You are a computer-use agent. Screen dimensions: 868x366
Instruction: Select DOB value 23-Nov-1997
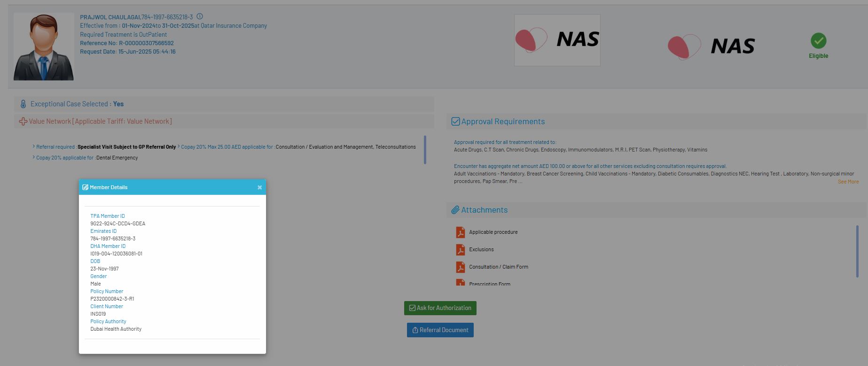pyautogui.click(x=104, y=269)
